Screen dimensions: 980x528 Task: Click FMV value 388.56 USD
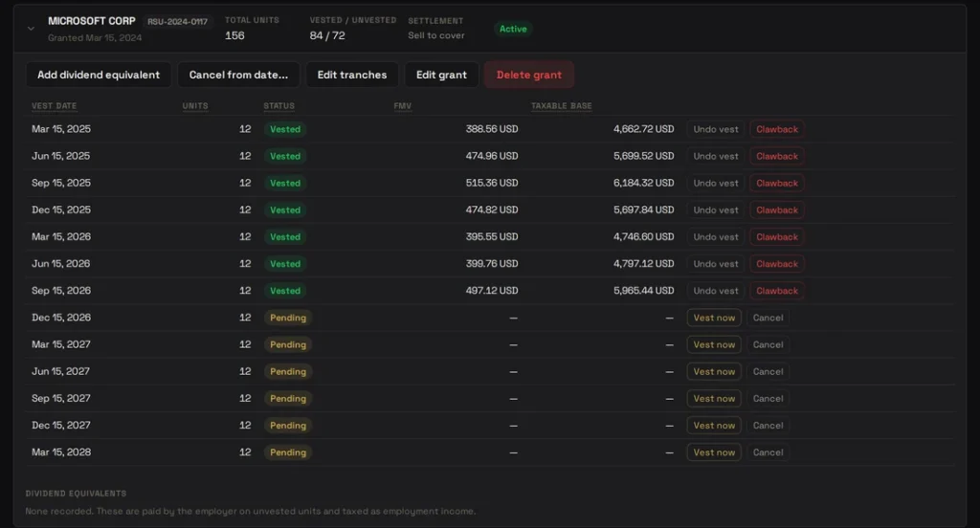coord(491,129)
